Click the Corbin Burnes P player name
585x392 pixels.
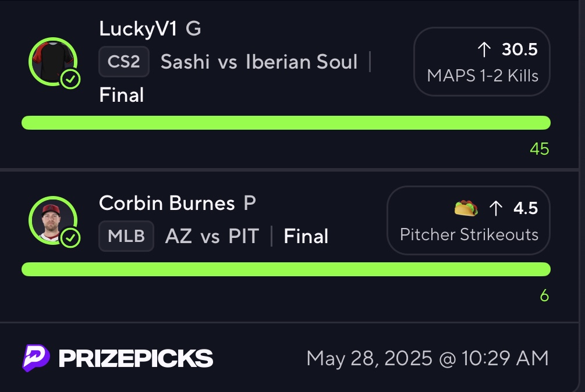(x=178, y=203)
